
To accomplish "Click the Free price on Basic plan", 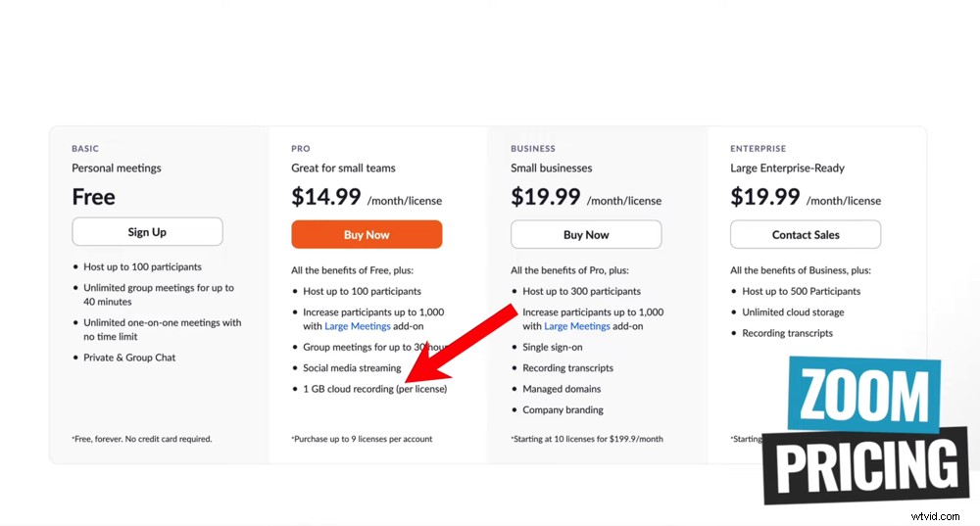I will (x=94, y=197).
